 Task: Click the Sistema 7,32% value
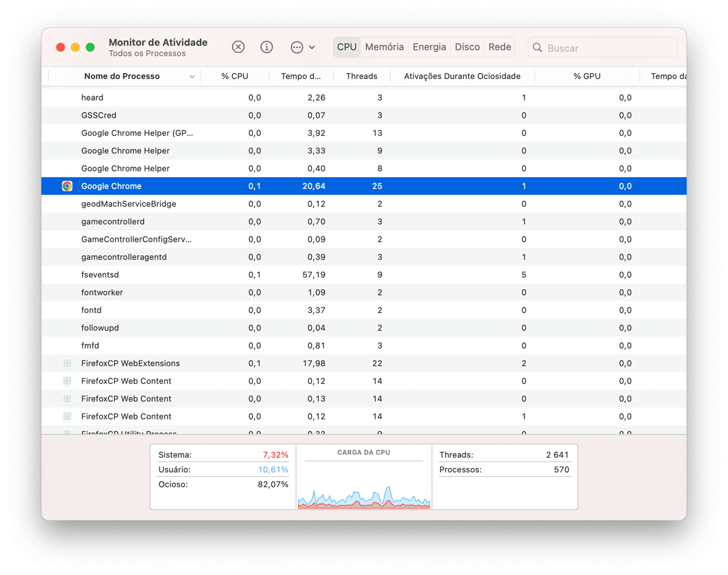coord(275,455)
